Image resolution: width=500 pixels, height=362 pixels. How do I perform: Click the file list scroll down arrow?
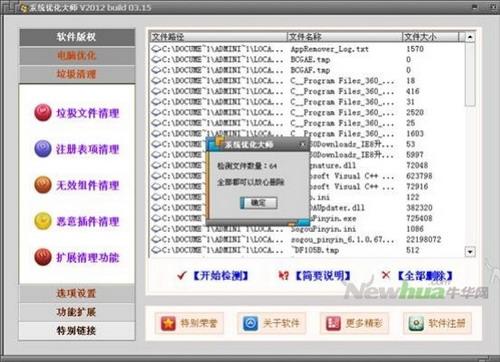tap(470, 252)
